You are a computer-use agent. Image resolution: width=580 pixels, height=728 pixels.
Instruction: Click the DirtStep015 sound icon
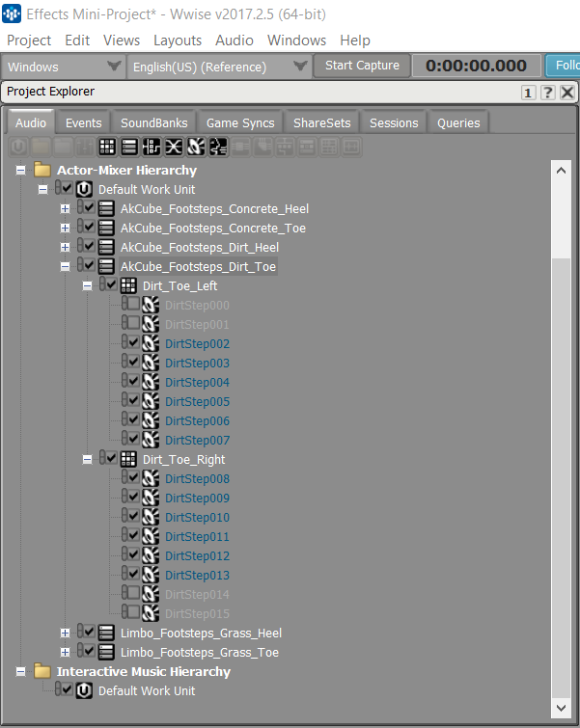[151, 613]
